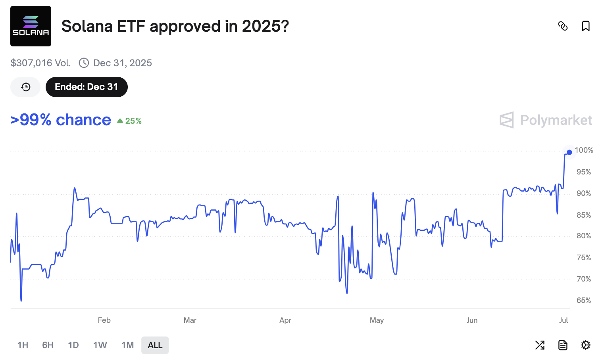
Task: Click the Solana logo thumbnail
Action: [31, 26]
